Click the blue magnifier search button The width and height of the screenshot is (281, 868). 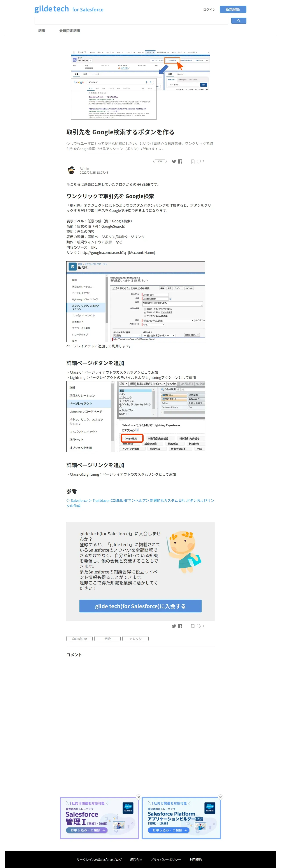[x=239, y=21]
